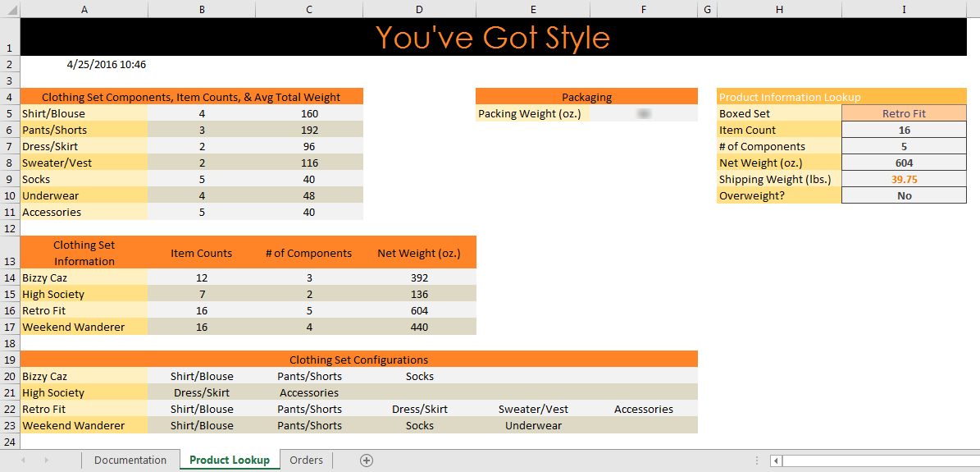Select the date cell 4/25/2016 10:46
Viewport: 980px width, 472px height.
(107, 64)
